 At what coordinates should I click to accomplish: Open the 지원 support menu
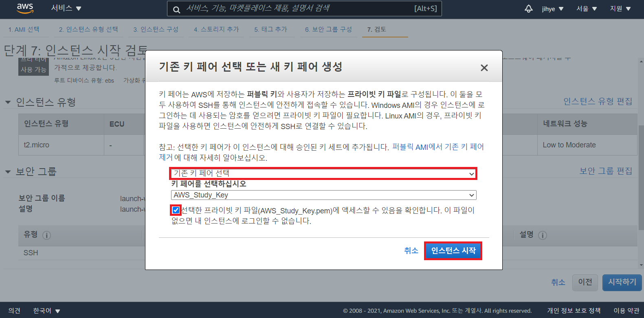tap(620, 9)
